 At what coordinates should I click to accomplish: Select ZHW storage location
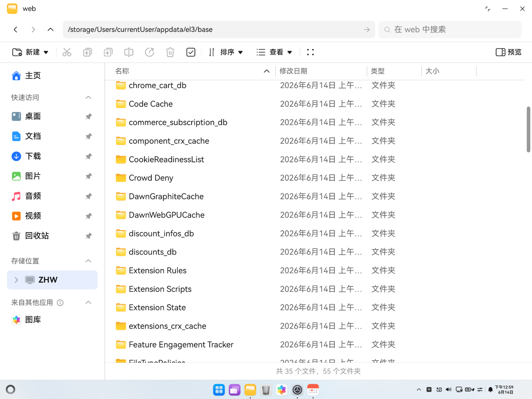click(x=52, y=280)
